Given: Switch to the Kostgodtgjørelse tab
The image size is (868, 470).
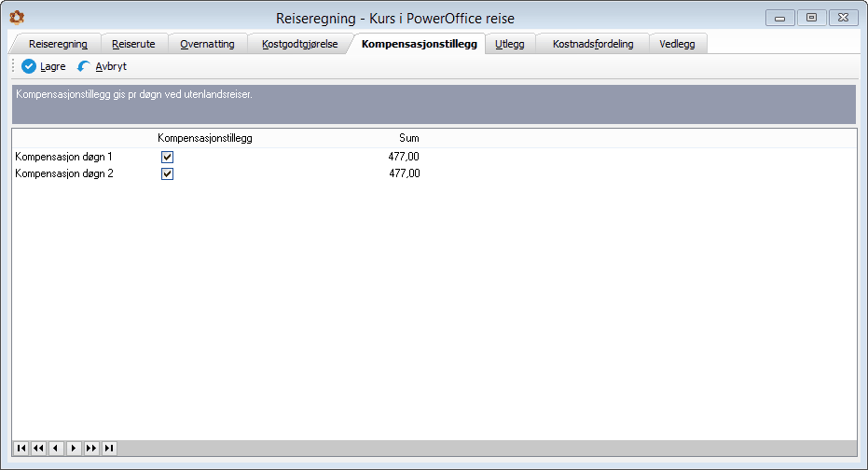Looking at the screenshot, I should click(x=300, y=44).
